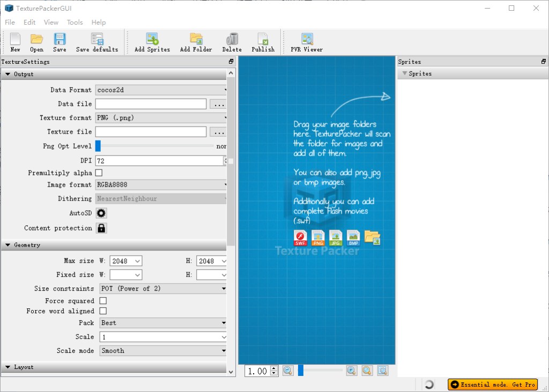Image resolution: width=549 pixels, height=392 pixels.
Task: Enable Premultiply alpha checkbox
Action: pos(99,173)
